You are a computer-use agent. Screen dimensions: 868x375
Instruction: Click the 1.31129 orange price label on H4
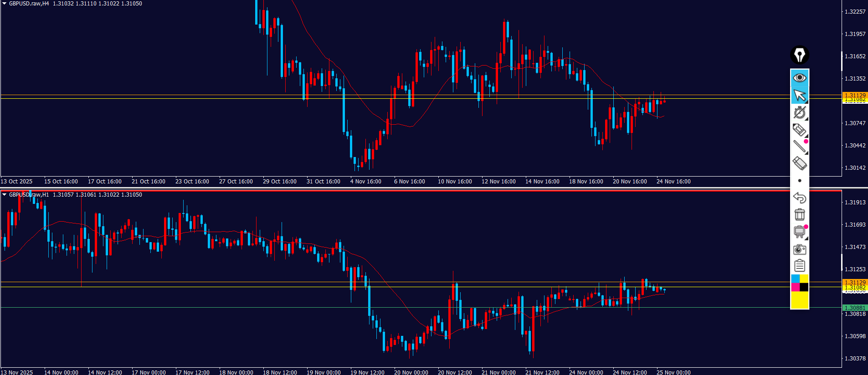(x=855, y=95)
